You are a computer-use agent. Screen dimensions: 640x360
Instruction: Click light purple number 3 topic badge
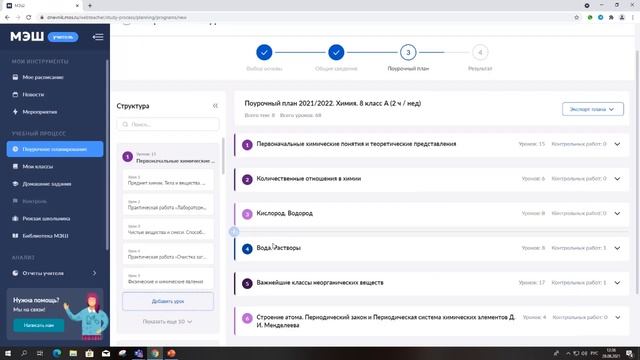(247, 214)
